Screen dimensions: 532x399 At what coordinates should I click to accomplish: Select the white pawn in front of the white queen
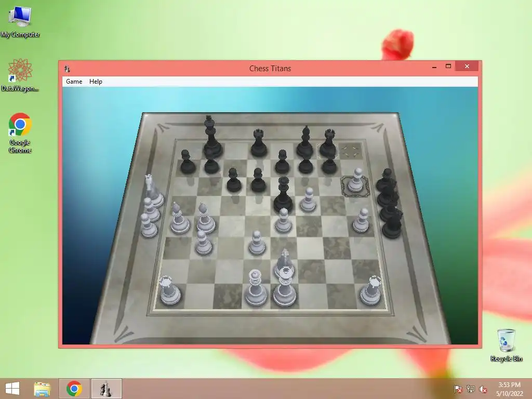pos(257,242)
